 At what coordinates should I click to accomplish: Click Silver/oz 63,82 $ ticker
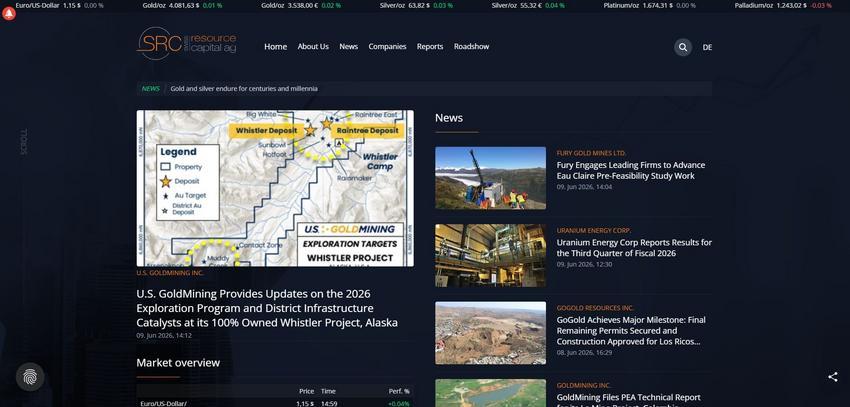point(416,5)
